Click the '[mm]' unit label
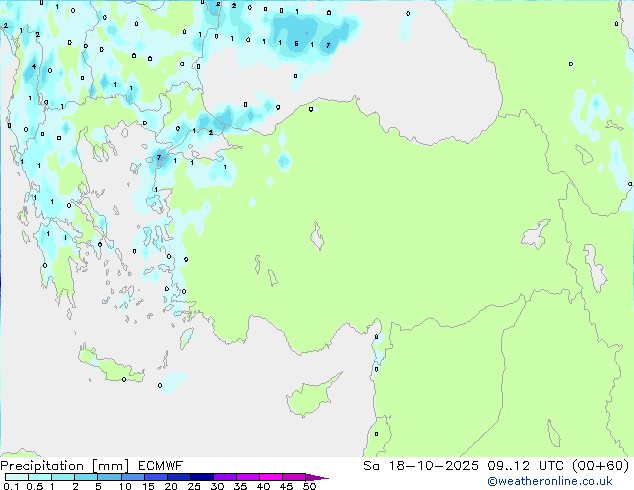 point(110,466)
